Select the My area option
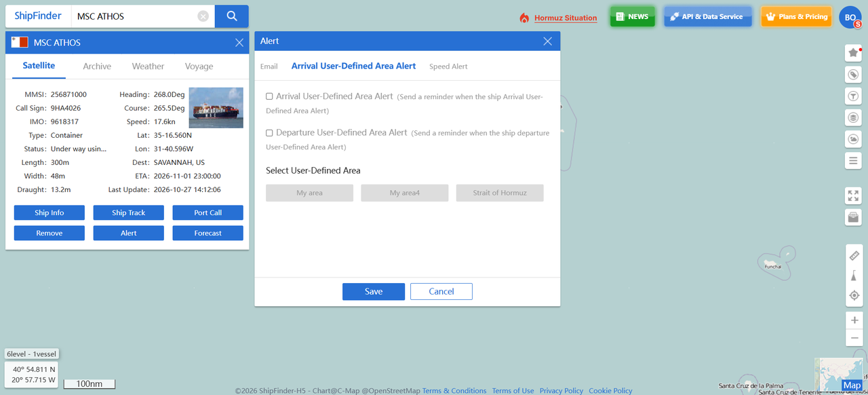 (x=310, y=193)
